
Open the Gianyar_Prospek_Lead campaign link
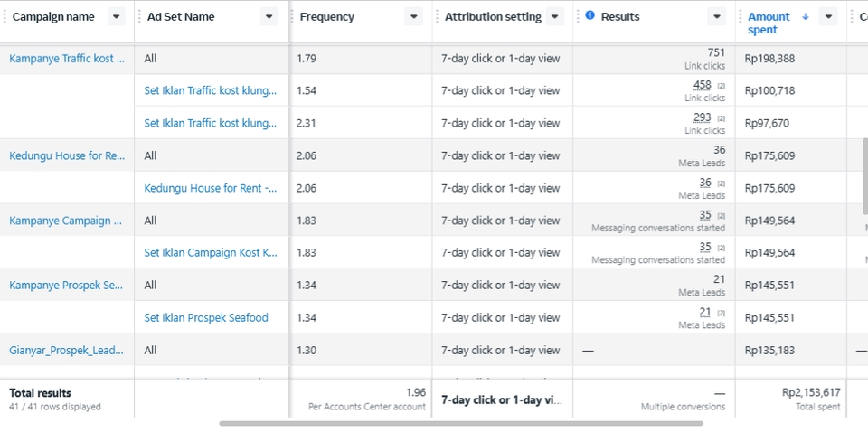[x=67, y=351]
